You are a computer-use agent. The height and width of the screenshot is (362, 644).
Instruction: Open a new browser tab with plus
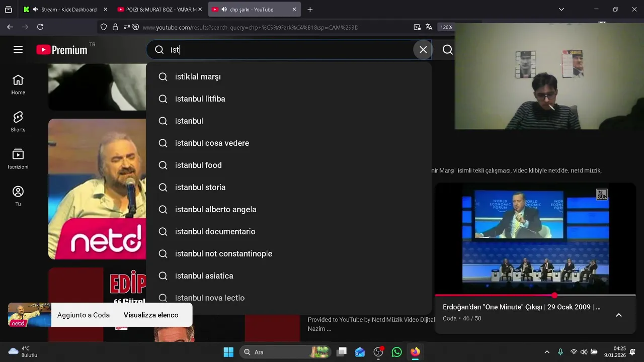tap(310, 9)
